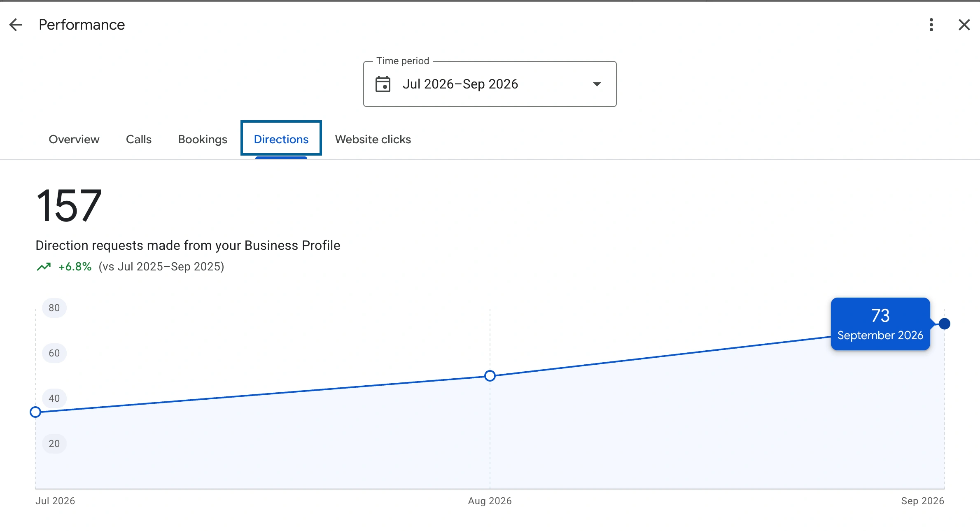Switch to the Calls tab

coord(139,139)
